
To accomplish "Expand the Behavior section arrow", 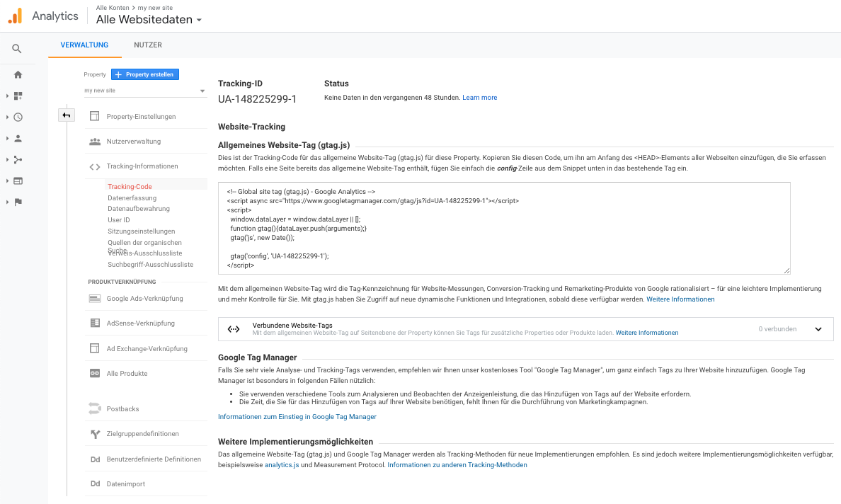I will pyautogui.click(x=7, y=181).
